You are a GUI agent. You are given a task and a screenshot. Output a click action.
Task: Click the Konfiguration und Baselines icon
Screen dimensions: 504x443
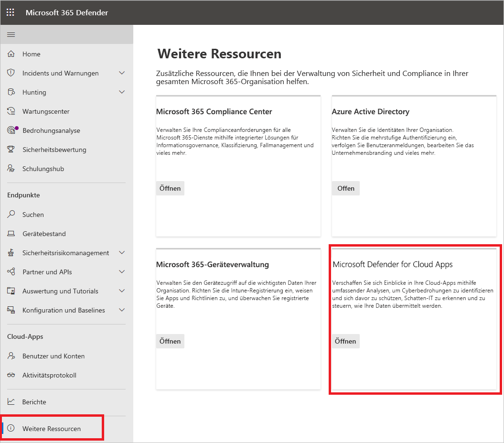(x=11, y=310)
